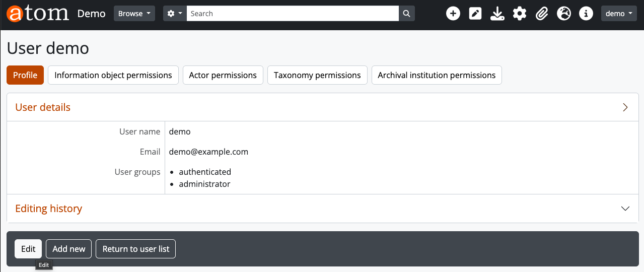Open the Import download icon menu
The height and width of the screenshot is (272, 644).
click(497, 14)
